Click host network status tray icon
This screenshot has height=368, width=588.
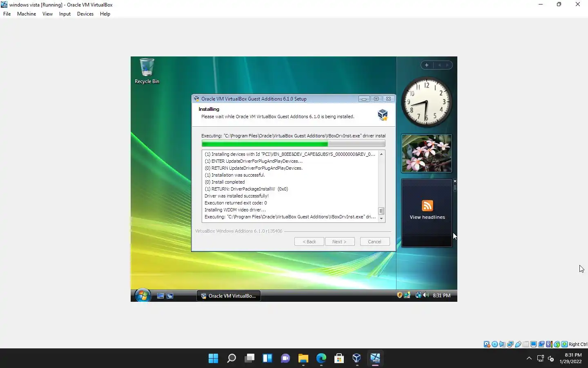click(x=540, y=359)
